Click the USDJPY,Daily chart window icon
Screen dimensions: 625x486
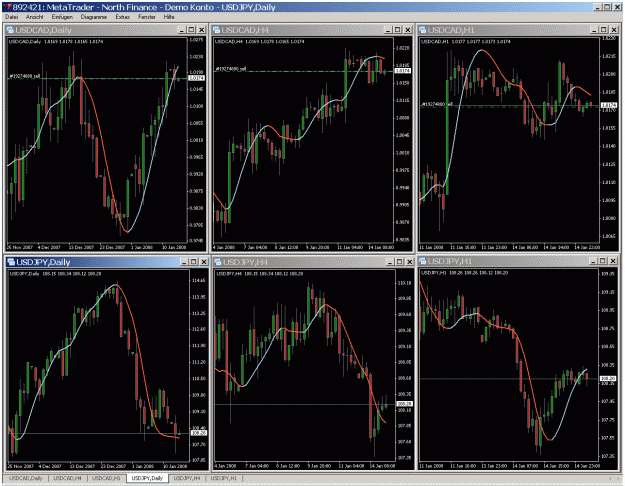(x=11, y=262)
